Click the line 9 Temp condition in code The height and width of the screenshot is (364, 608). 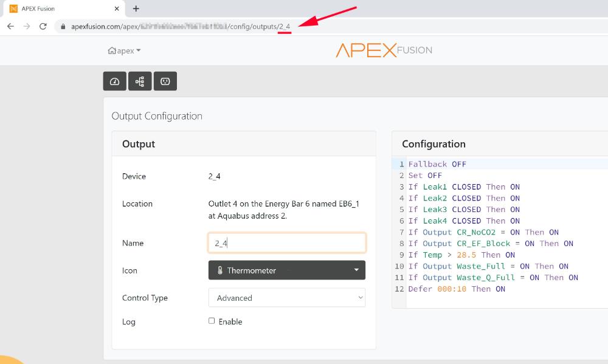461,255
